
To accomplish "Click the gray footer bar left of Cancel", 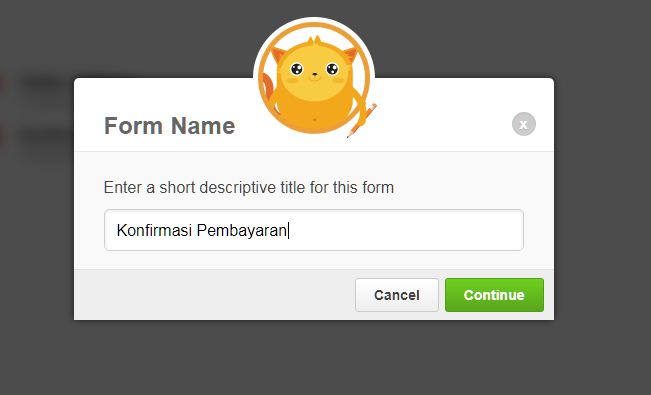I will (214, 295).
